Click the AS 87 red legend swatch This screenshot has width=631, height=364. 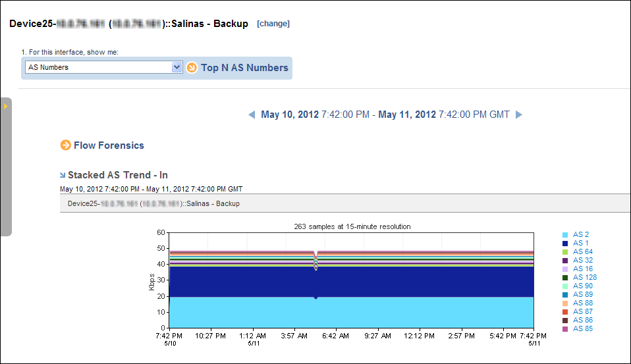(x=565, y=312)
